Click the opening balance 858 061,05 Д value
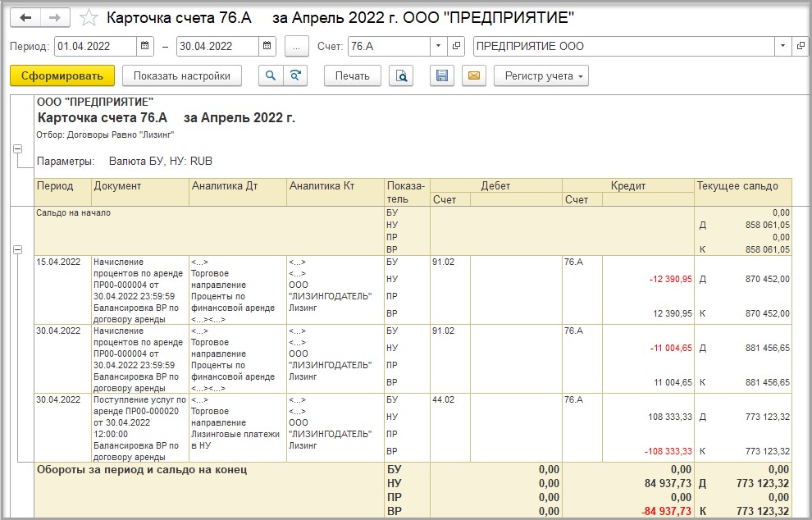The image size is (812, 520). pyautogui.click(x=768, y=225)
